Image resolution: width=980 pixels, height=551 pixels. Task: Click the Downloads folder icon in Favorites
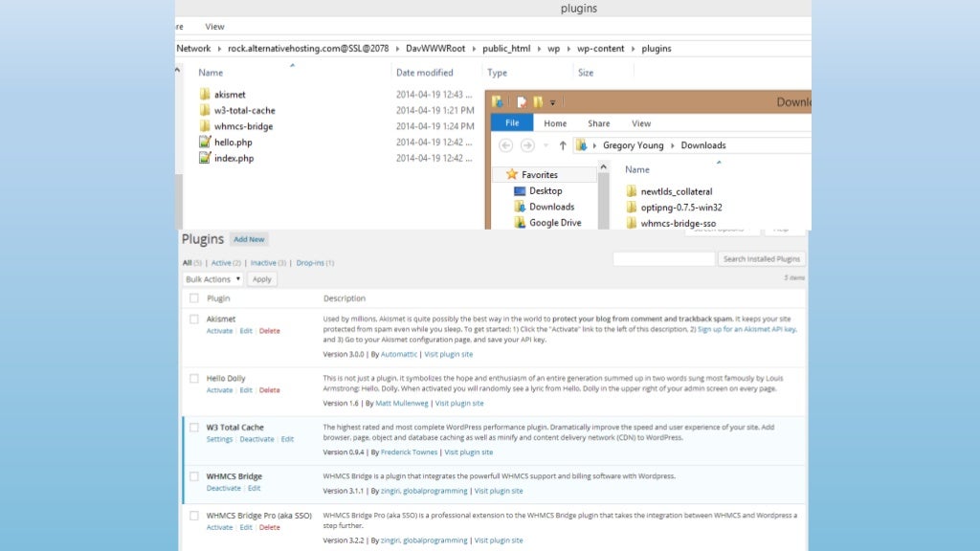(520, 207)
